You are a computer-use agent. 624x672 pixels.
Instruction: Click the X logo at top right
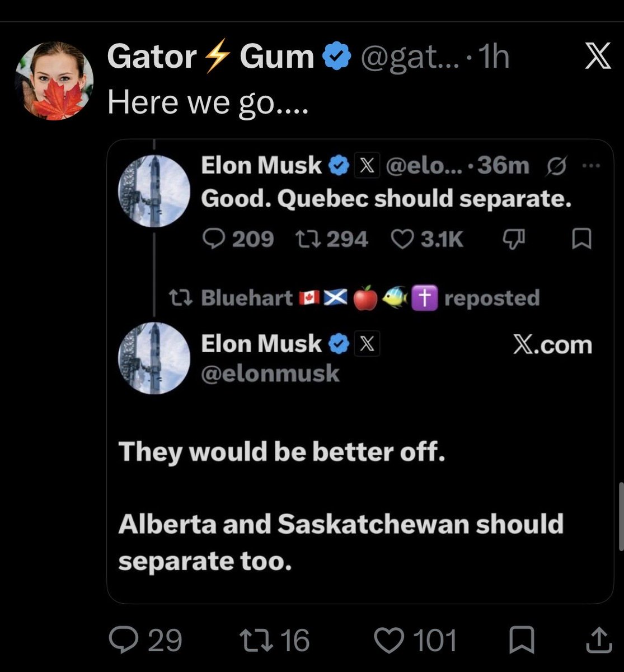point(597,57)
